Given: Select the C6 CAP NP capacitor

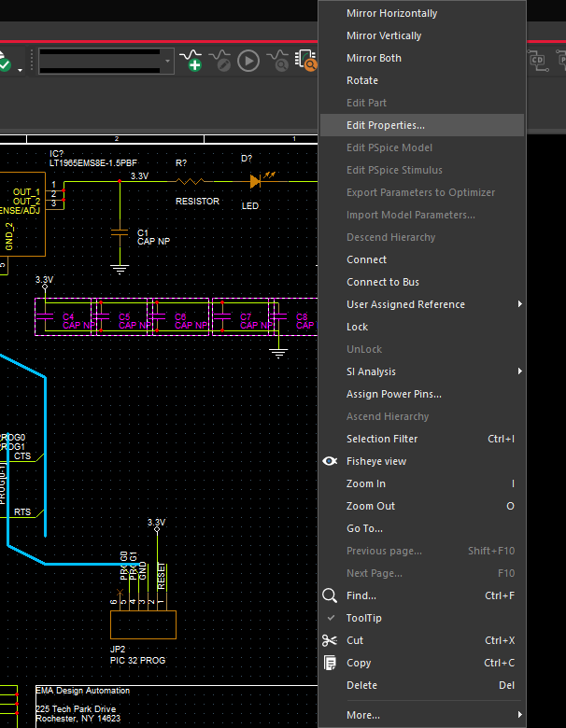Looking at the screenshot, I should [180, 316].
